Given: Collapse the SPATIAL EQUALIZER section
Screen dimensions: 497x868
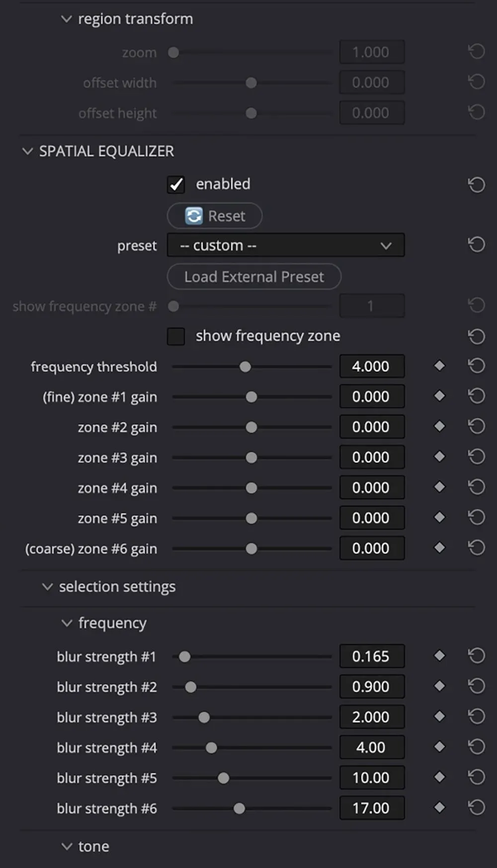Looking at the screenshot, I should pos(28,151).
